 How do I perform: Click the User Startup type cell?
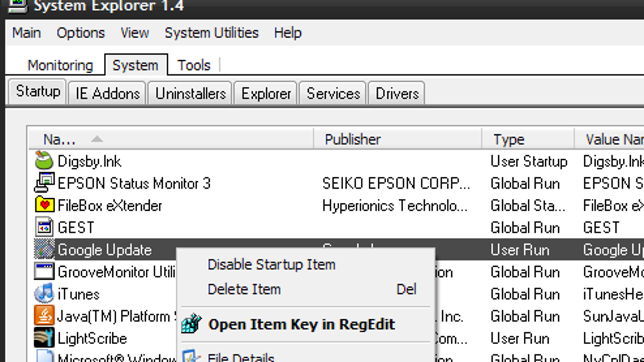[529, 161]
